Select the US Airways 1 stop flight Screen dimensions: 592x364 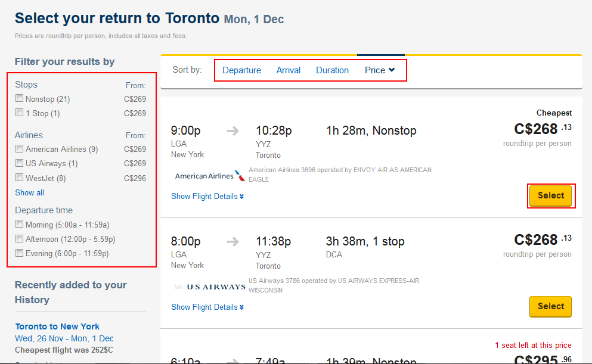[x=550, y=306]
